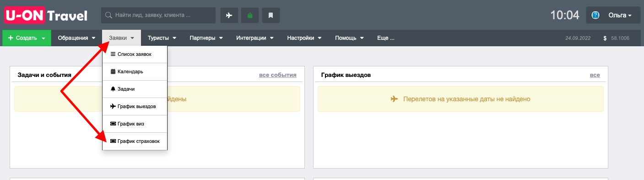Viewport: 644px width, 180px height.
Task: Select График виз menu entry
Action: tap(135, 124)
